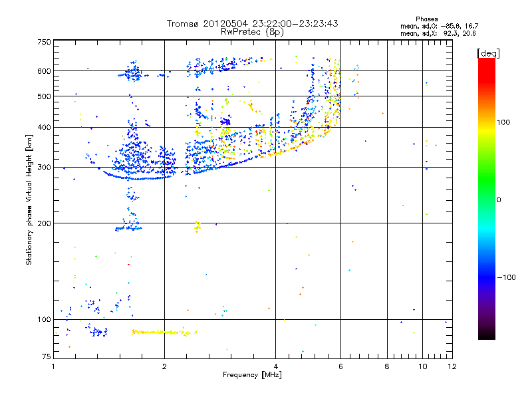Click the '100' height axis tick label
Screen dimensions: 532x399
[44, 319]
